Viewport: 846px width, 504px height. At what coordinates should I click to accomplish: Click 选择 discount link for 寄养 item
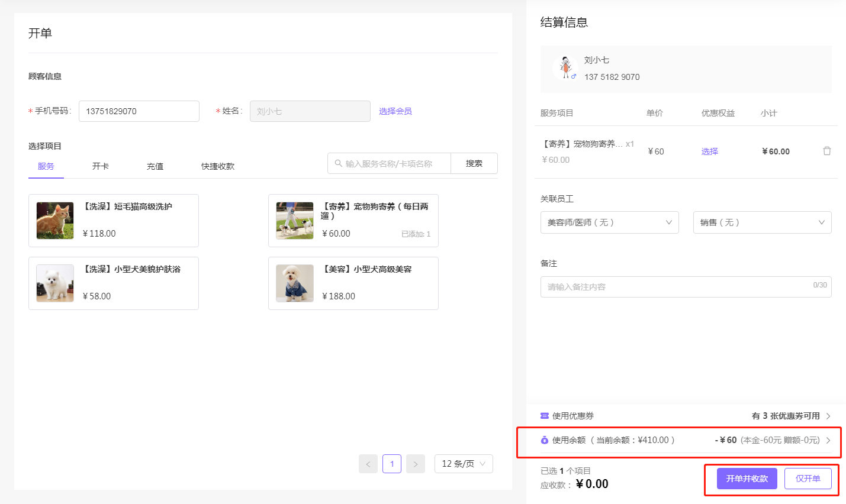click(710, 151)
